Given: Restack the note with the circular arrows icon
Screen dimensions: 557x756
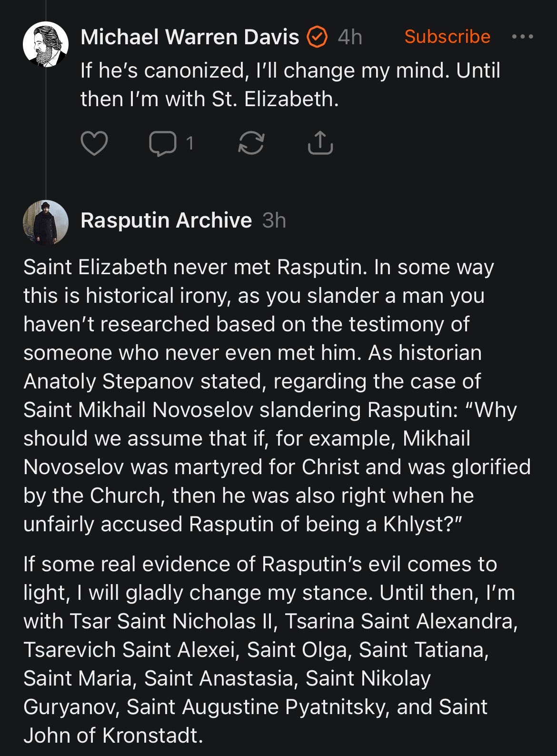Looking at the screenshot, I should coord(251,143).
